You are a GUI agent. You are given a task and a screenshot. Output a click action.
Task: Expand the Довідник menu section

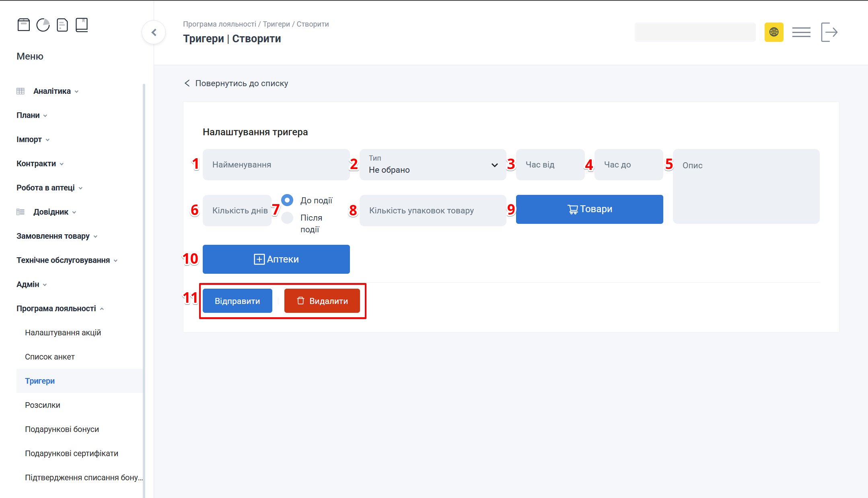tap(51, 212)
